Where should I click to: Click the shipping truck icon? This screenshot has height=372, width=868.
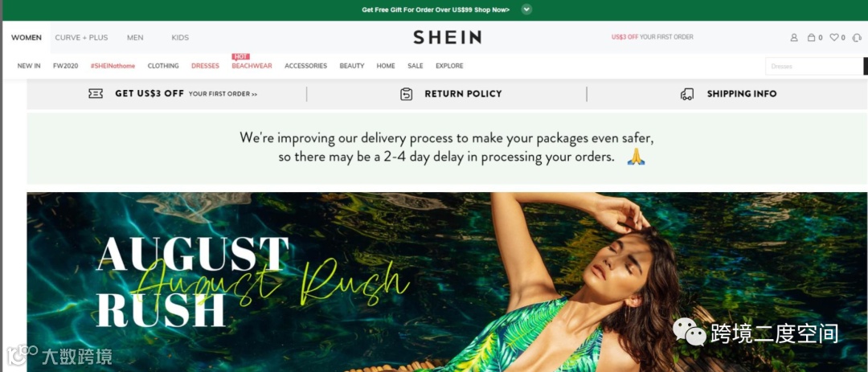pyautogui.click(x=687, y=94)
